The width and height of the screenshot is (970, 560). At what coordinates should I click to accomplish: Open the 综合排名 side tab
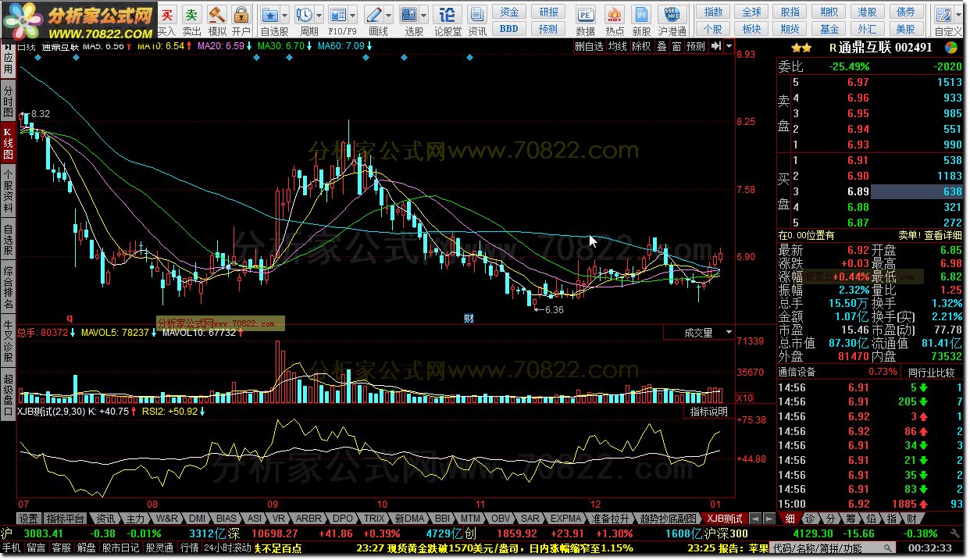(8, 287)
